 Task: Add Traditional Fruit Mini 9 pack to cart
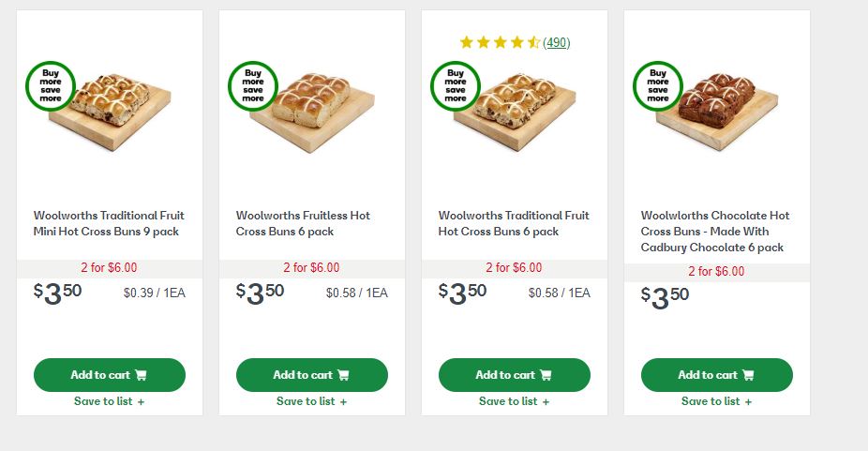[110, 375]
